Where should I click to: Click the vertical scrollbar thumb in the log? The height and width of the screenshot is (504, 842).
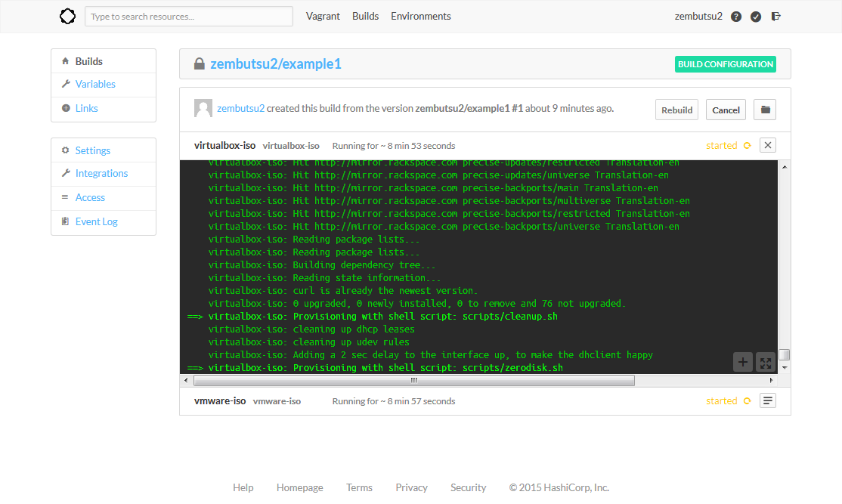(784, 355)
